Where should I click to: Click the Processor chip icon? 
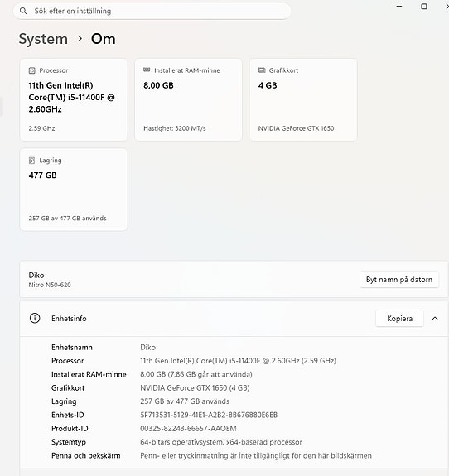(32, 70)
